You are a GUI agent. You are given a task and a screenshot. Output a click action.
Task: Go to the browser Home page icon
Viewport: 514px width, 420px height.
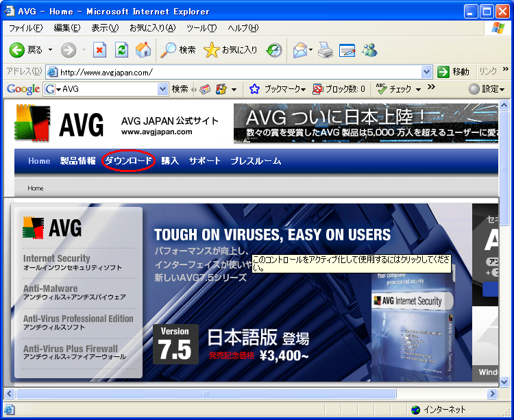(x=143, y=50)
